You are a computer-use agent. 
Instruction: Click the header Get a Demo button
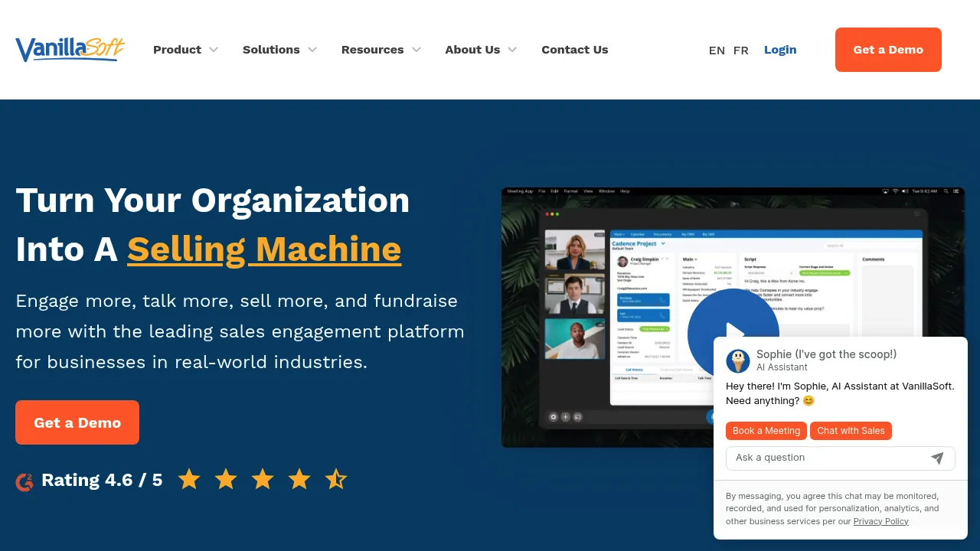click(x=888, y=50)
